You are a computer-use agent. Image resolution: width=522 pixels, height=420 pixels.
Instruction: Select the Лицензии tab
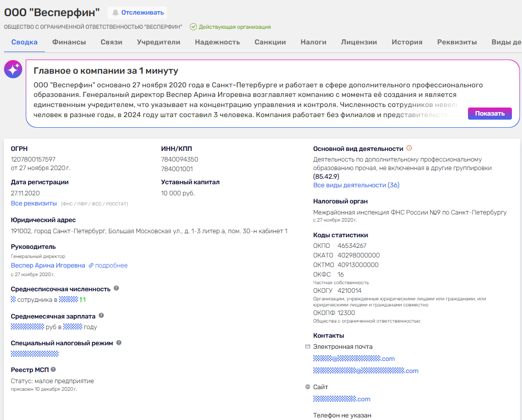click(x=359, y=42)
